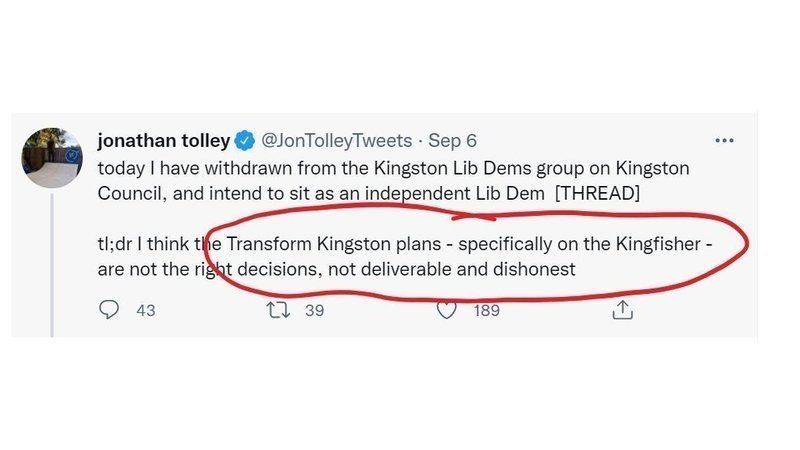The height and width of the screenshot is (450, 800).
Task: Click the retweet count 39
Action: (x=314, y=311)
